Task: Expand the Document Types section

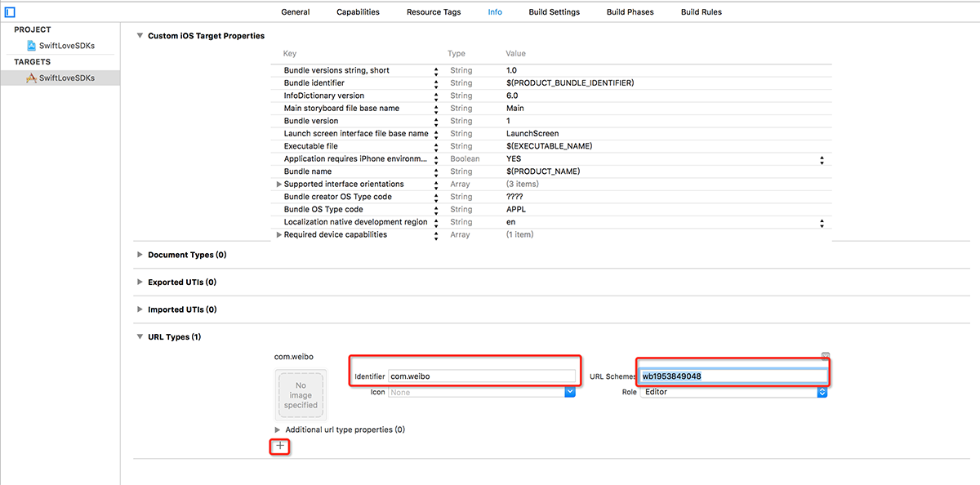Action: tap(140, 255)
